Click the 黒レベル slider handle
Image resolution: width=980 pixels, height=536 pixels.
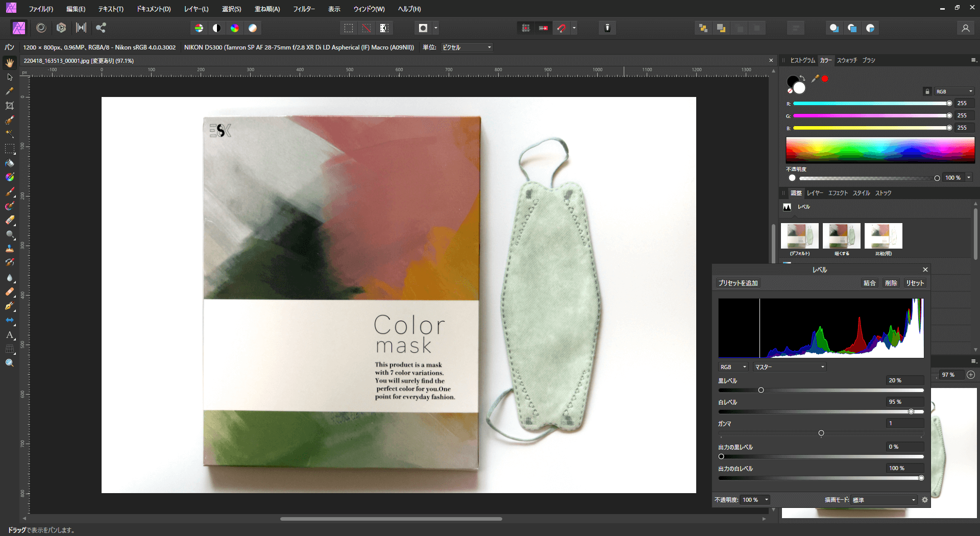pyautogui.click(x=761, y=391)
